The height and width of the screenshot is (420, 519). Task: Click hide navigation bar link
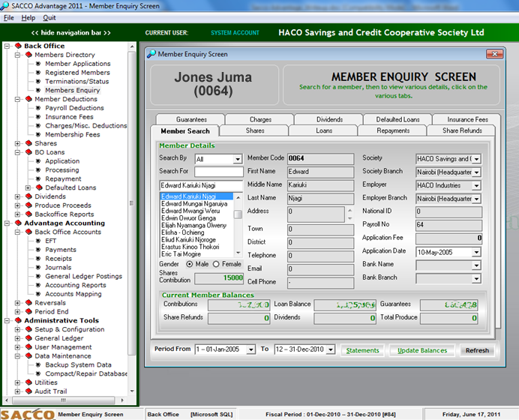click(70, 33)
